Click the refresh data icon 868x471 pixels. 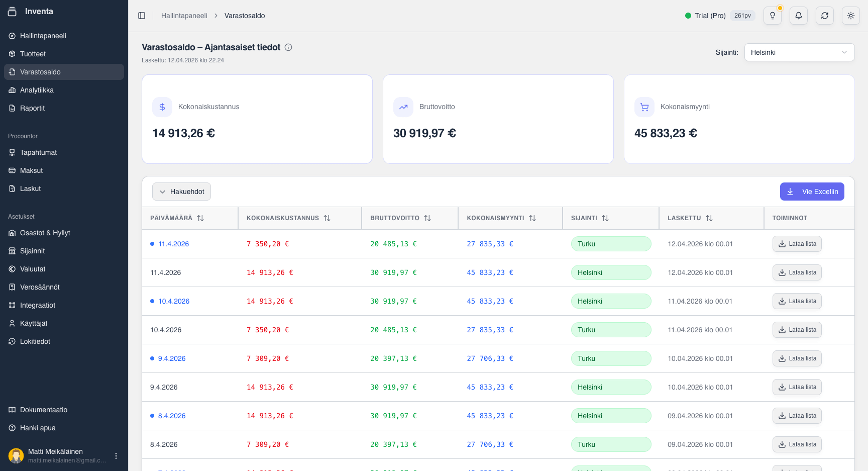tap(825, 16)
